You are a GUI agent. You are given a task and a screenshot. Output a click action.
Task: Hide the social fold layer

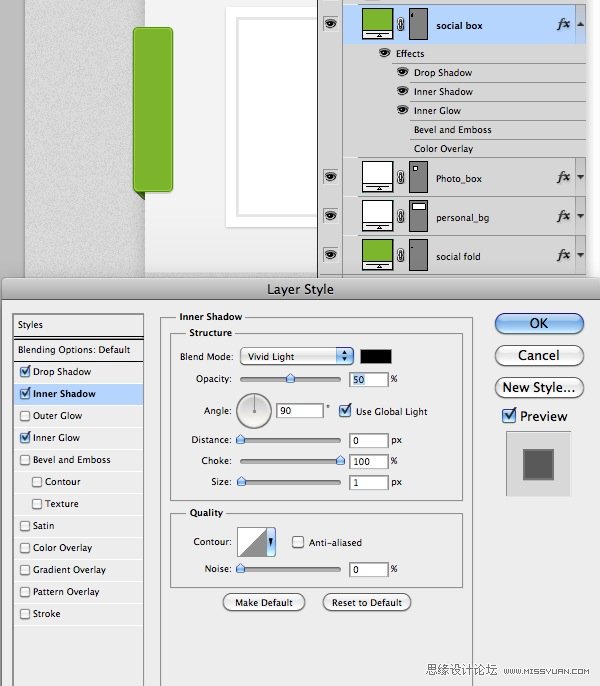(x=330, y=255)
